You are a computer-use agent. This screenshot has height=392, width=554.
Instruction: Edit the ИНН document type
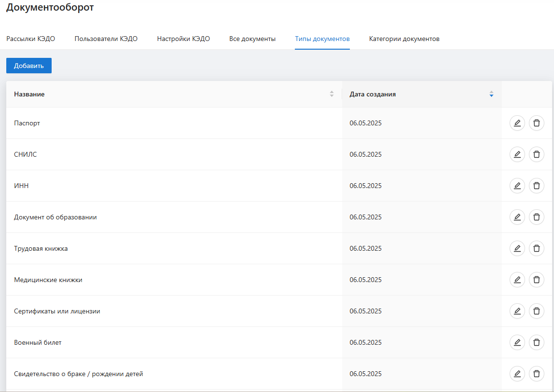pyautogui.click(x=517, y=186)
